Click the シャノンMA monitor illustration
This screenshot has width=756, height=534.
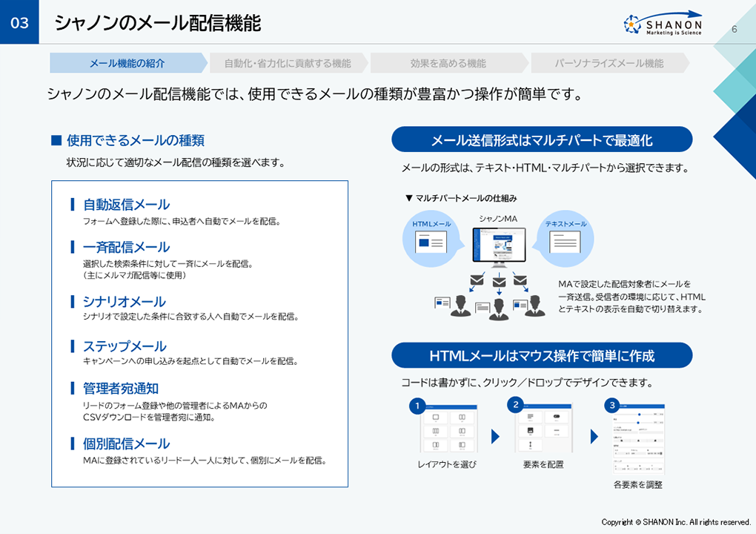pyautogui.click(x=499, y=248)
